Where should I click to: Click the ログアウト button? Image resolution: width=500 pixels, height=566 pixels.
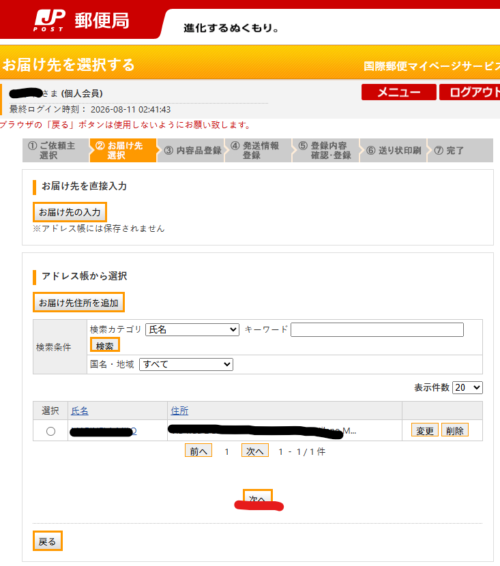point(470,92)
